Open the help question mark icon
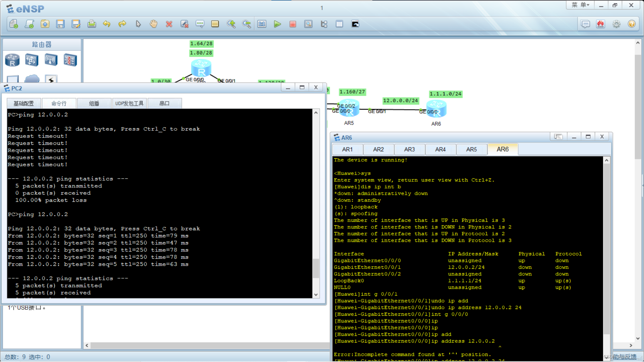 [x=632, y=24]
